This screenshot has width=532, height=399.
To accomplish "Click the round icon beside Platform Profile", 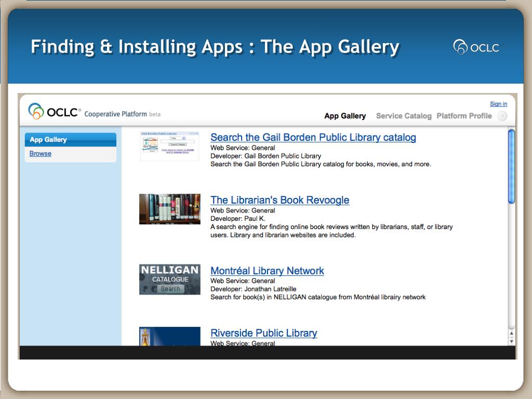I will (502, 116).
